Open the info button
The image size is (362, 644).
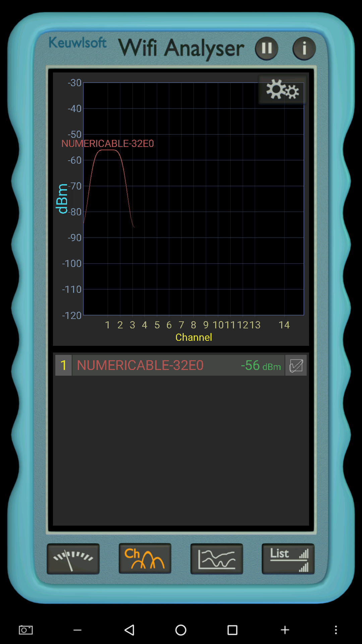click(x=304, y=48)
